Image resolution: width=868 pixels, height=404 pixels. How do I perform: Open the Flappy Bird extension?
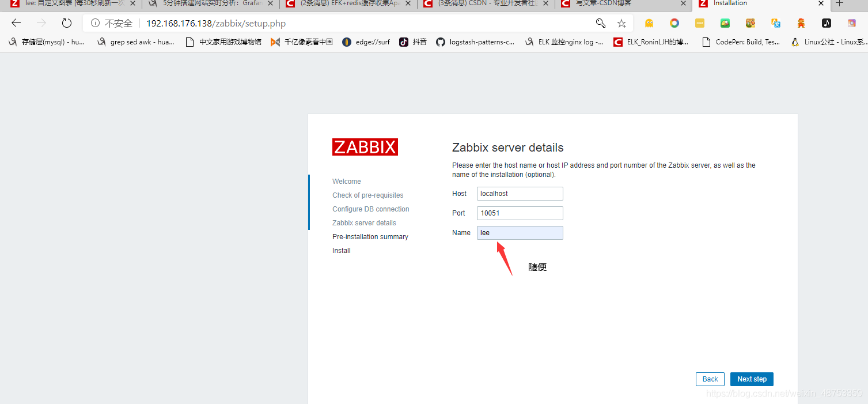[725, 23]
